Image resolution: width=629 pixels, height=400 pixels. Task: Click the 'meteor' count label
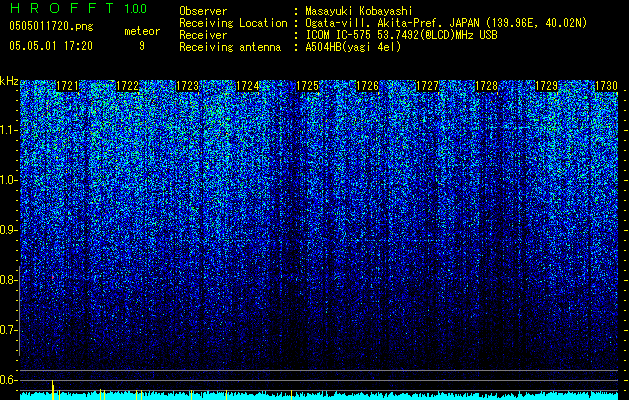pyautogui.click(x=142, y=31)
